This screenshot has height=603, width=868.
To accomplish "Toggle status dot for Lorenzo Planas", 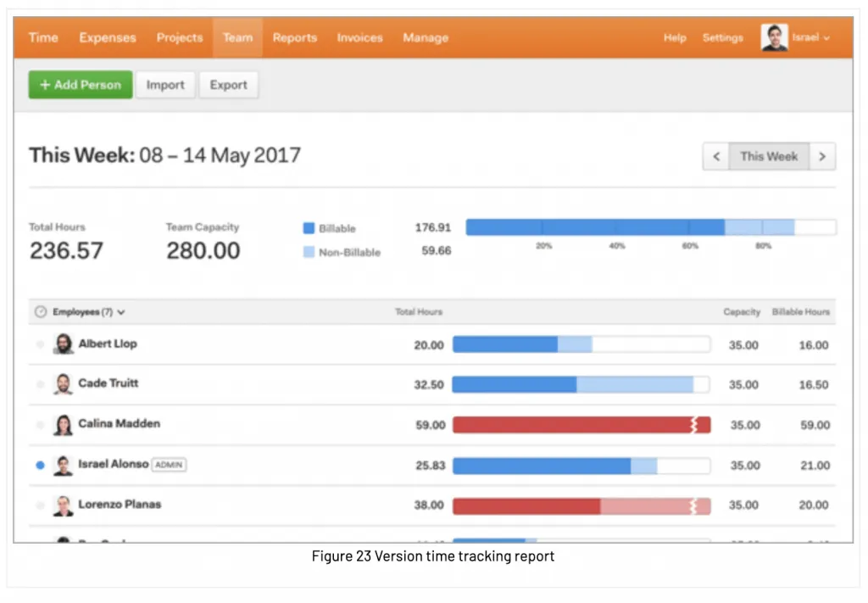I will pyautogui.click(x=40, y=505).
